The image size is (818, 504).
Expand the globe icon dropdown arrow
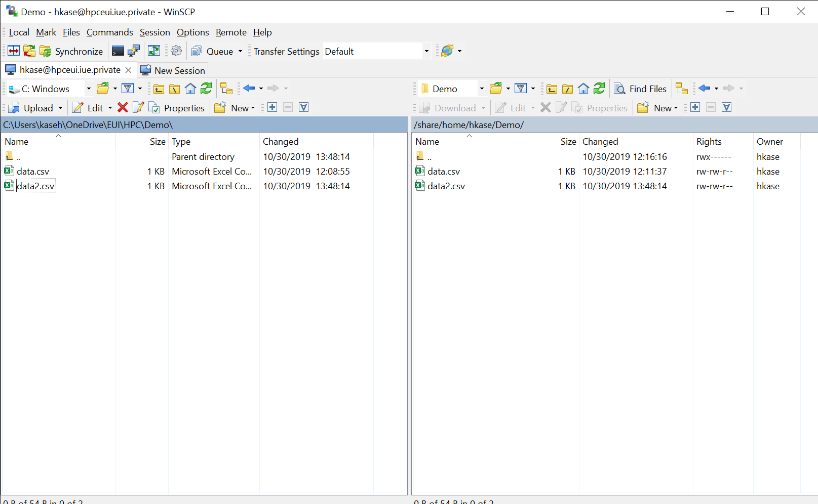(460, 51)
